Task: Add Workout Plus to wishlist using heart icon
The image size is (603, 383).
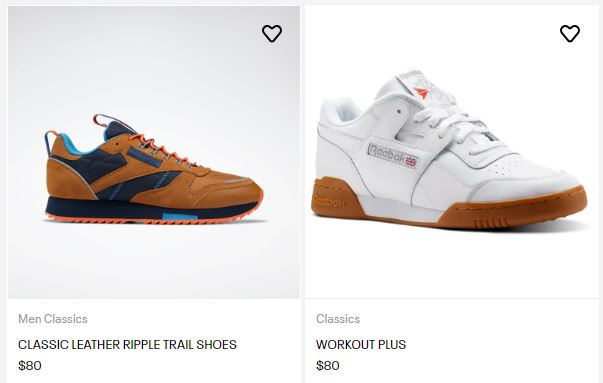Action: pyautogui.click(x=570, y=33)
